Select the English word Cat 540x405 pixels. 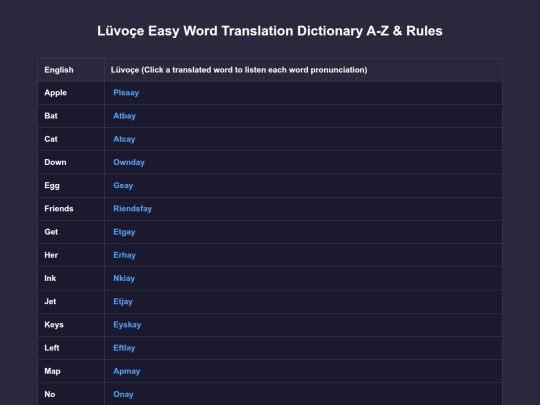[x=51, y=139]
